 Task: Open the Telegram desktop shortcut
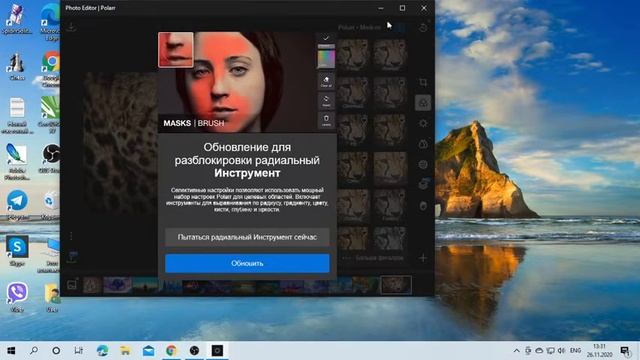click(17, 205)
